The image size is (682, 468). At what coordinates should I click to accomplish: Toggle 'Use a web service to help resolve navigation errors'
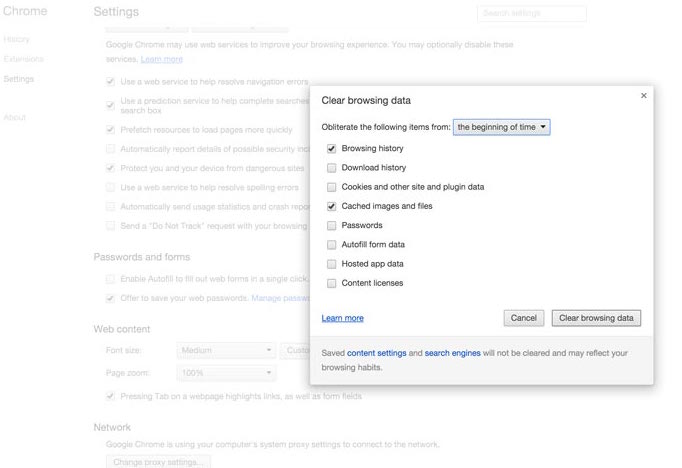click(x=110, y=82)
